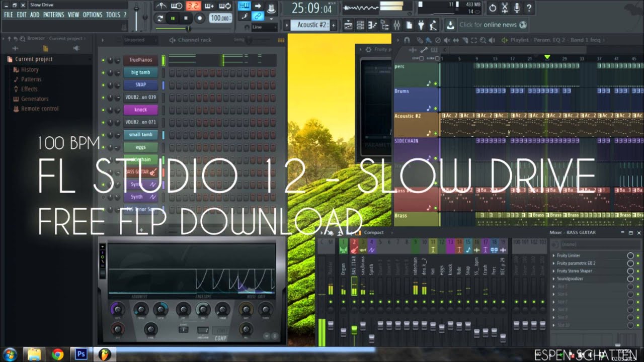Toggle mute LED for big tamb channel
The width and height of the screenshot is (644, 362).
(103, 73)
